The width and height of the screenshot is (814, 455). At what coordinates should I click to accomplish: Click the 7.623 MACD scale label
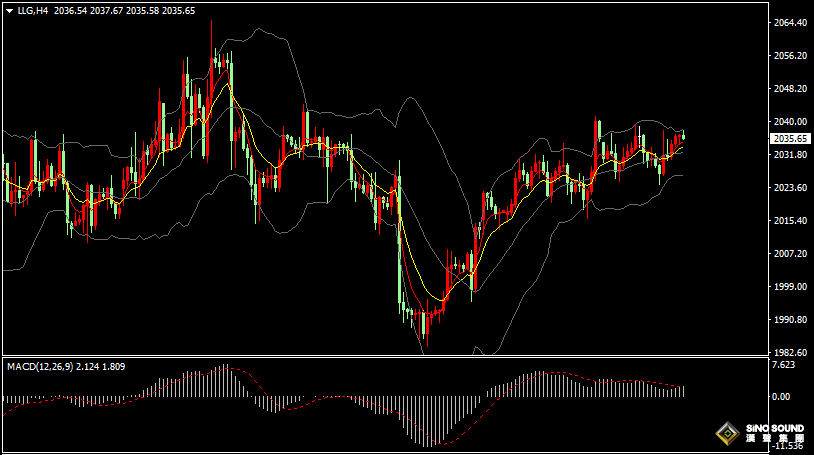tap(784, 365)
